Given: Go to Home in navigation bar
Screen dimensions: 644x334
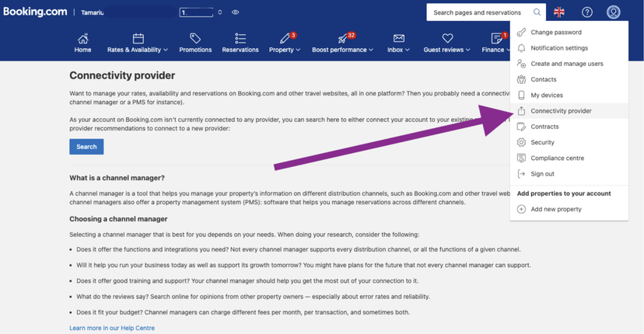Looking at the screenshot, I should click(x=82, y=43).
